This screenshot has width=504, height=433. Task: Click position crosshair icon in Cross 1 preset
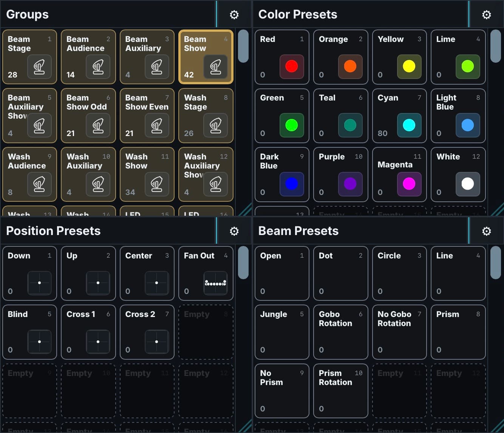pos(98,342)
